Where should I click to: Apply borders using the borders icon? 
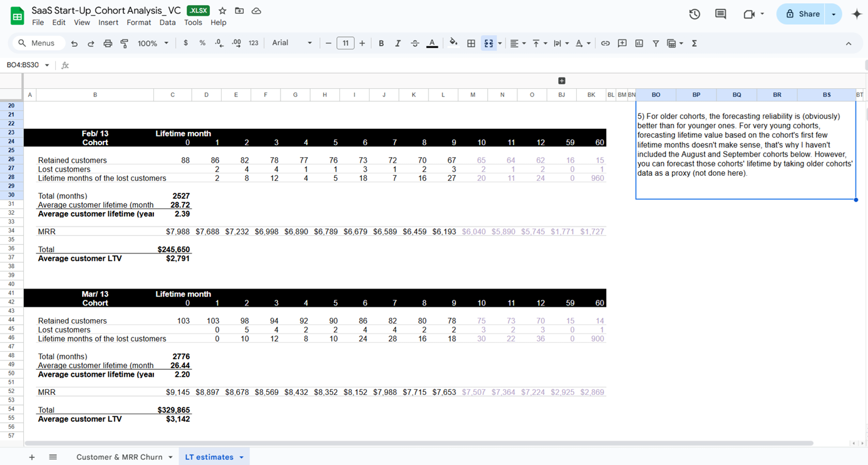click(471, 43)
